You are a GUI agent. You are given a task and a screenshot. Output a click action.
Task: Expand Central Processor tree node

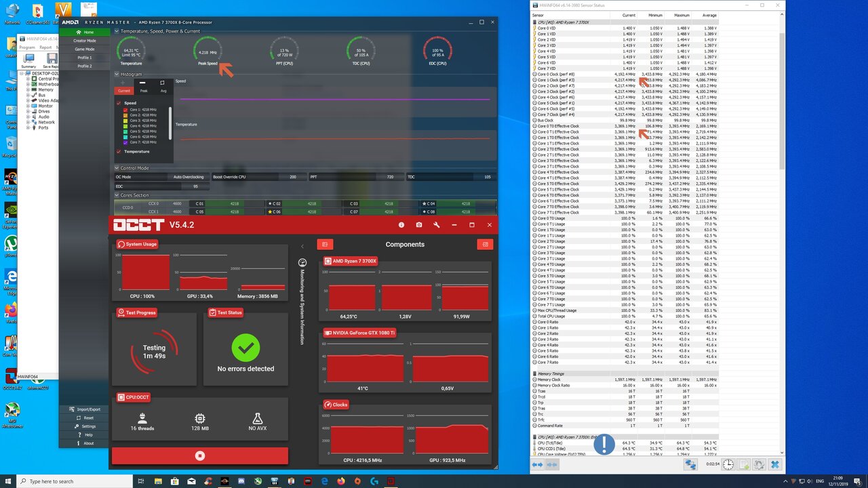(x=28, y=79)
